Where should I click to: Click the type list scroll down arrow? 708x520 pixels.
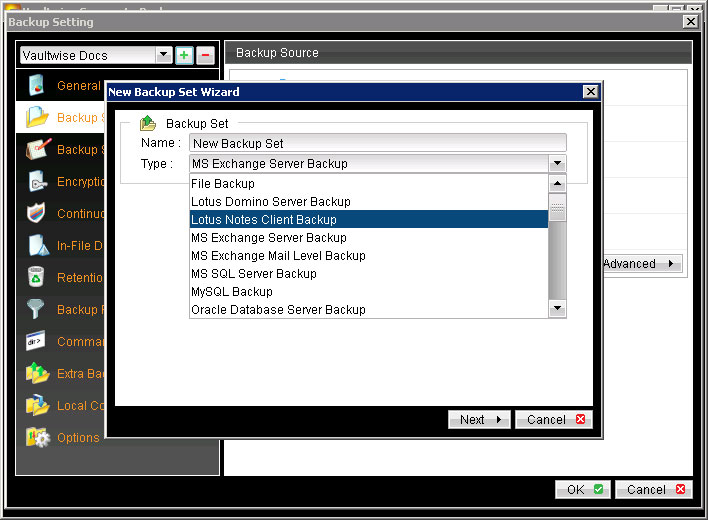click(x=557, y=309)
